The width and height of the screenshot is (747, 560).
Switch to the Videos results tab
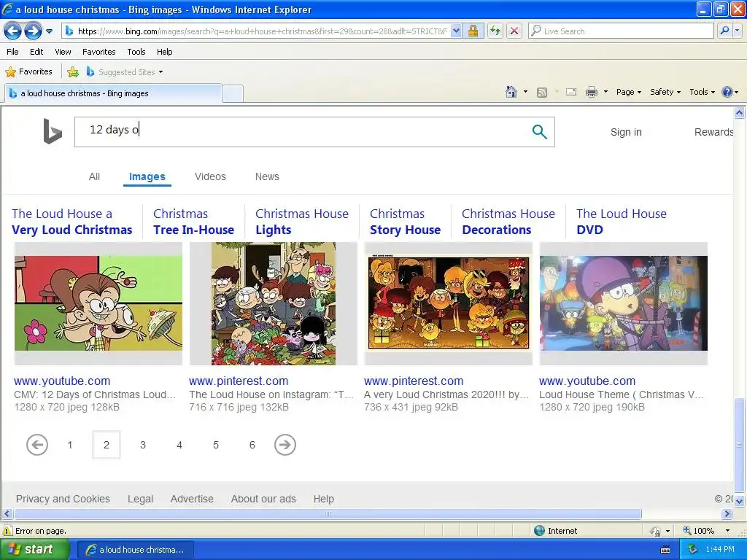point(210,176)
